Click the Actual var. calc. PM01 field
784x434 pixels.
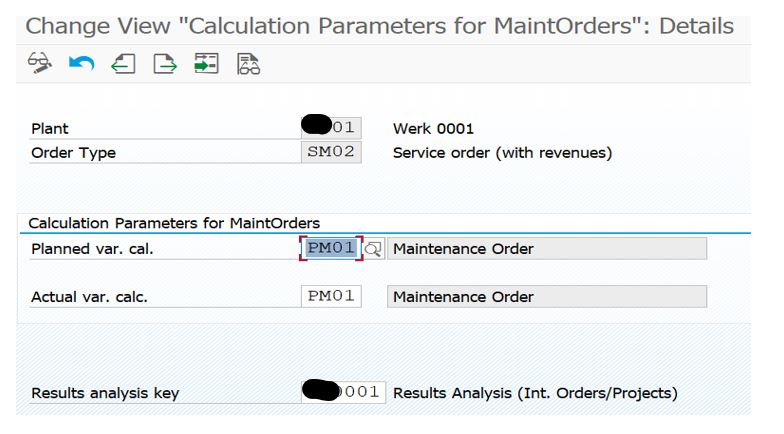[330, 296]
